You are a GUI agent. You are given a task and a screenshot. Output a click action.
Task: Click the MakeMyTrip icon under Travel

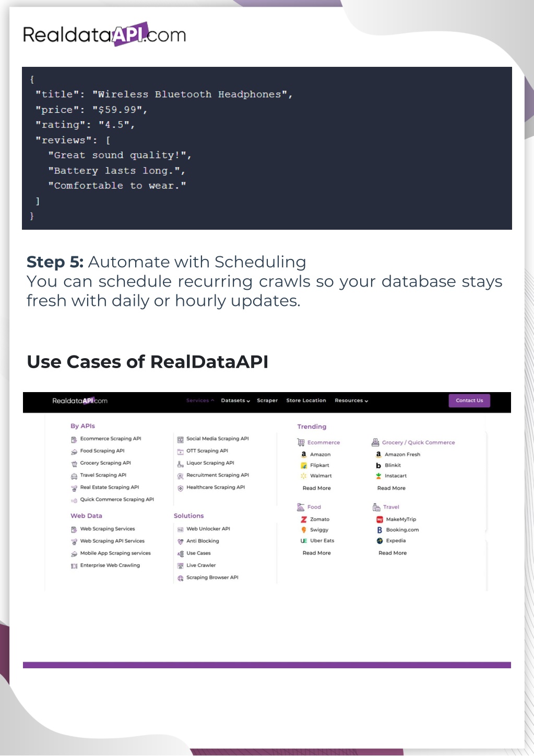pos(379,519)
